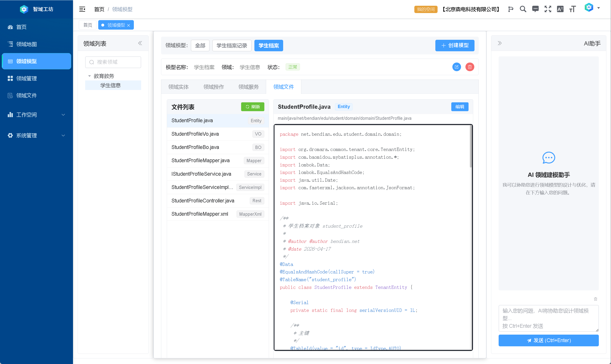This screenshot has height=364, width=611.
Task: Collapse the 教育教务 tree node
Action: [89, 76]
